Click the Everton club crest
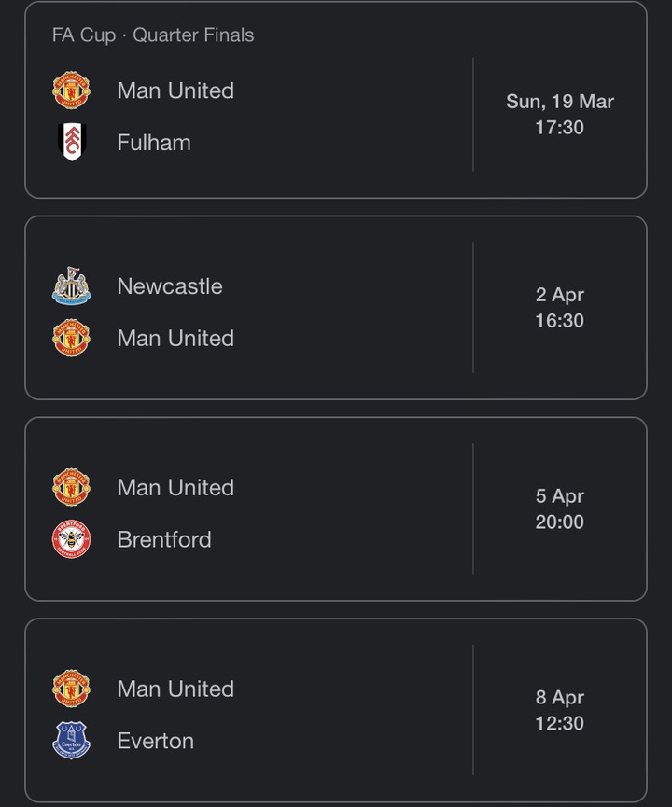 (x=72, y=741)
